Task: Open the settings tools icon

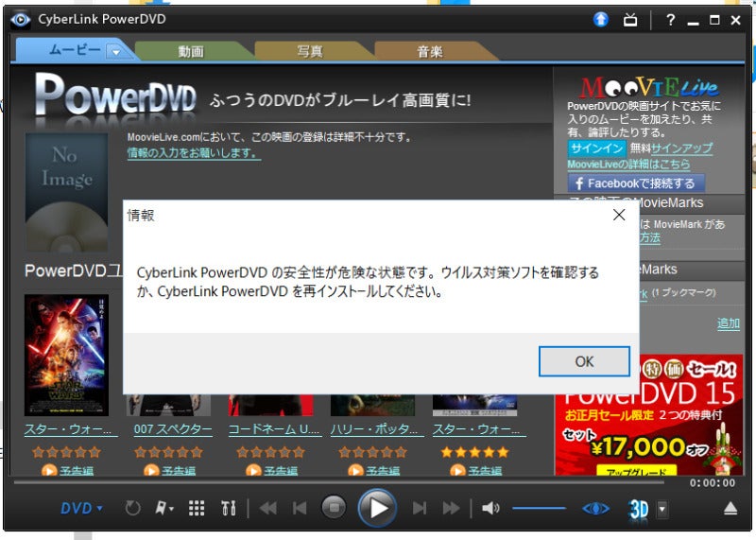Action: point(229,508)
